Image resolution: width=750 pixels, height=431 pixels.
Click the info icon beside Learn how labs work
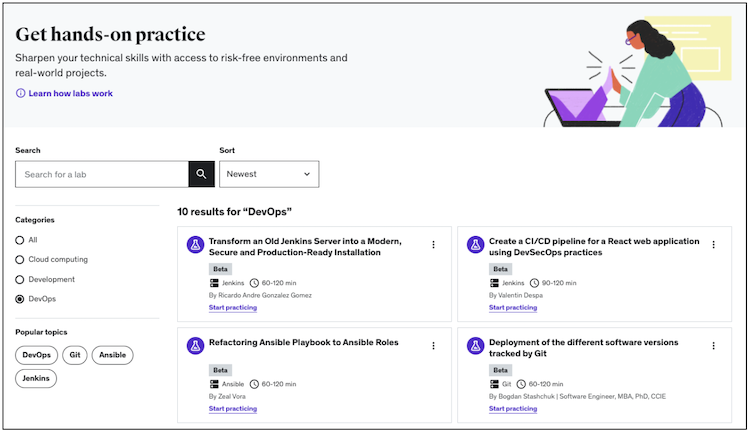coord(20,93)
